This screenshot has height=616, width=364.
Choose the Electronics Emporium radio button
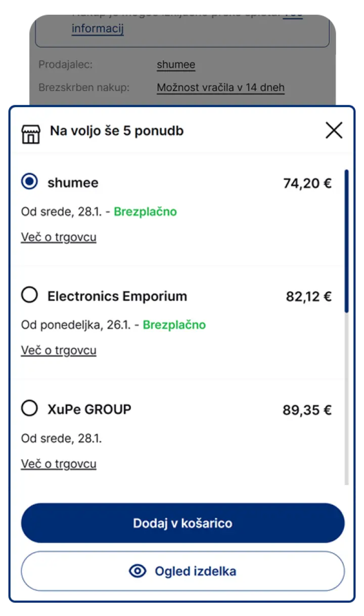coord(30,295)
